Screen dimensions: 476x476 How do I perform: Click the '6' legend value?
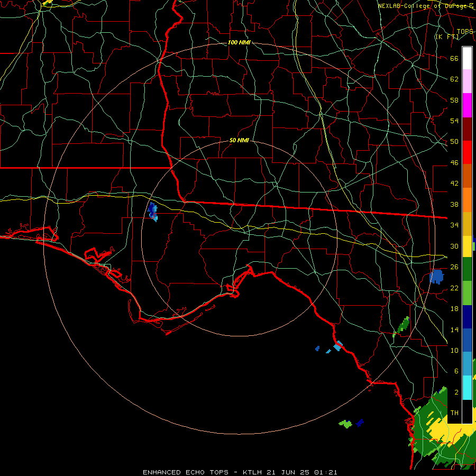pyautogui.click(x=456, y=371)
